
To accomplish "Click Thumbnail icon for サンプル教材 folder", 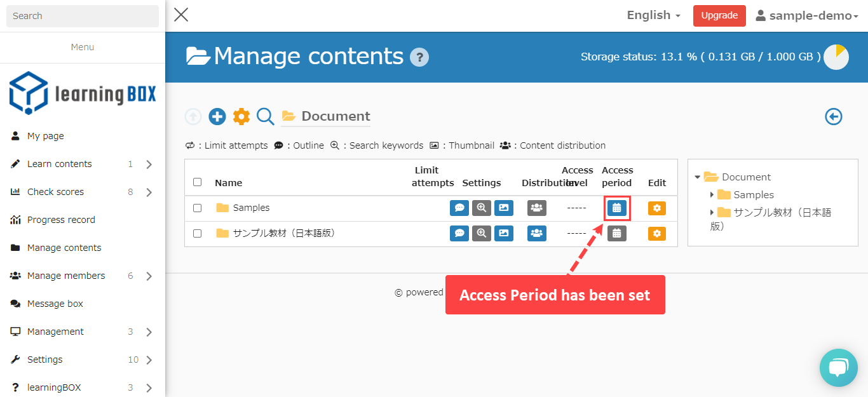I will click(504, 233).
